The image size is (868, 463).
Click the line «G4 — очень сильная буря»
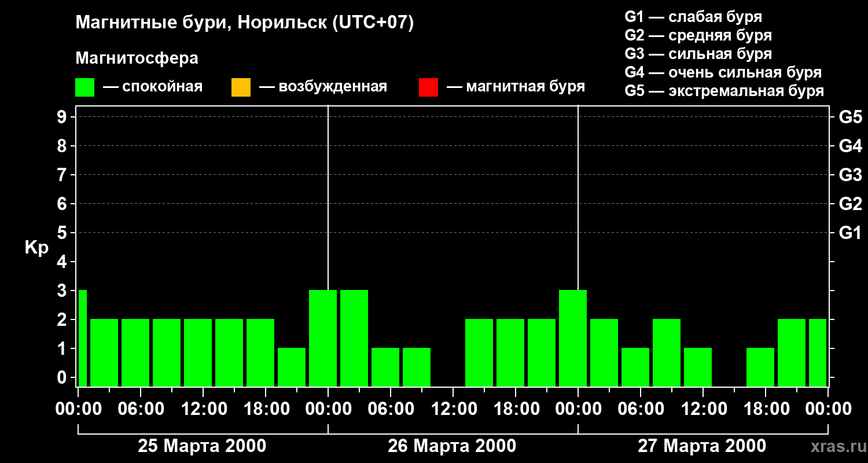click(x=723, y=72)
